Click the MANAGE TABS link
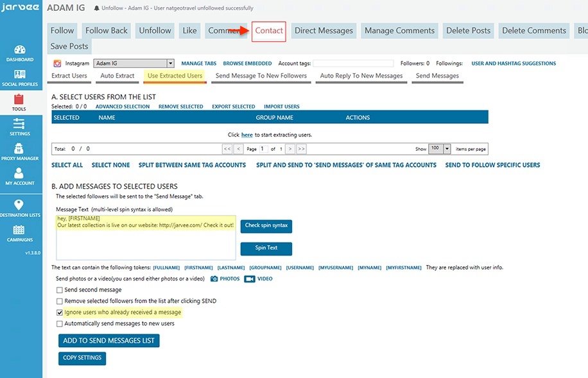This screenshot has width=588, height=378. (x=199, y=64)
